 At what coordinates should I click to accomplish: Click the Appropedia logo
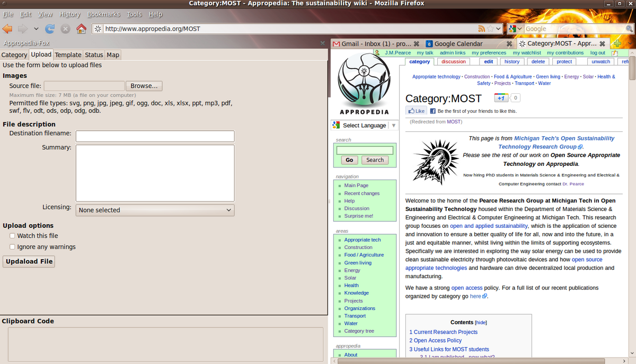364,85
